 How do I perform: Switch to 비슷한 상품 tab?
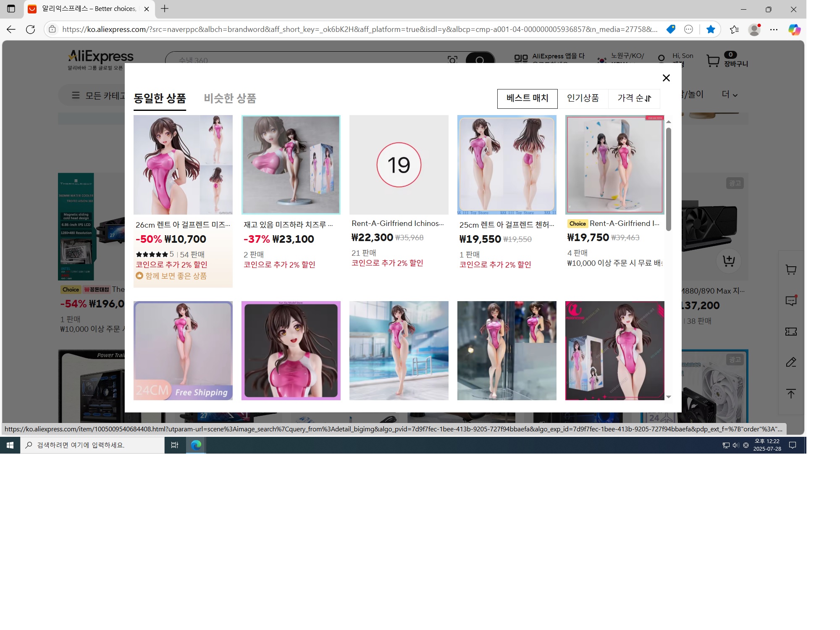(230, 98)
